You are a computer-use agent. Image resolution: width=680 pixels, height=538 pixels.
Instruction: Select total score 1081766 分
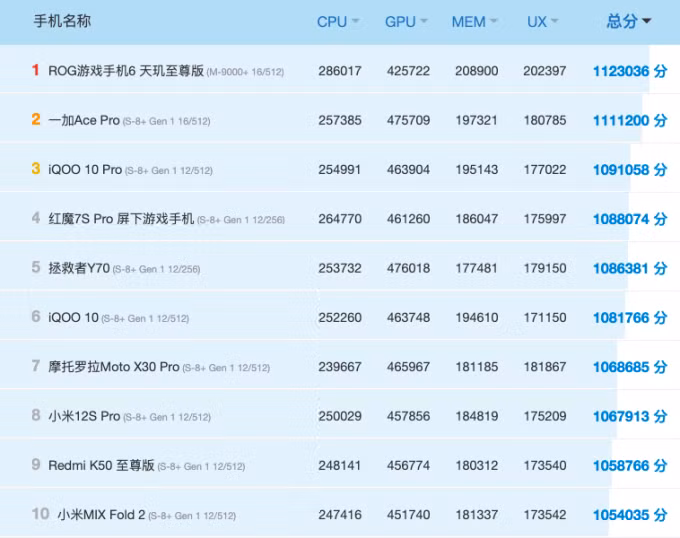pos(630,318)
